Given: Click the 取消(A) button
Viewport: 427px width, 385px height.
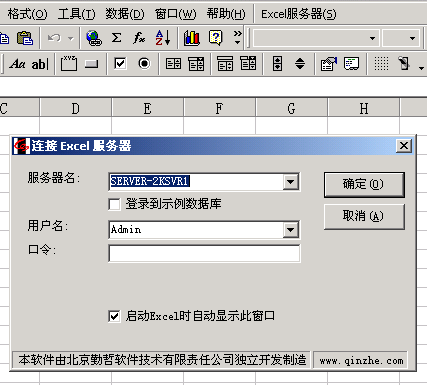Looking at the screenshot, I should click(364, 217).
